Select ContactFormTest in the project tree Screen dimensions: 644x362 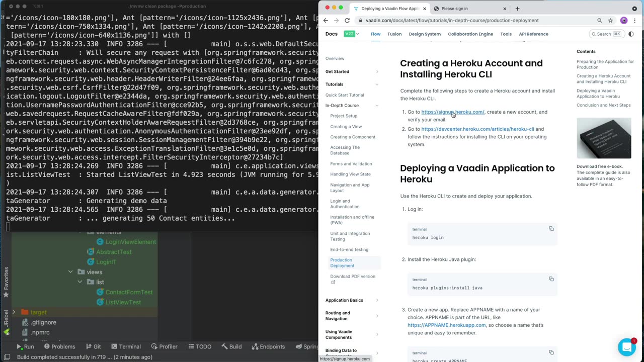coord(129,292)
